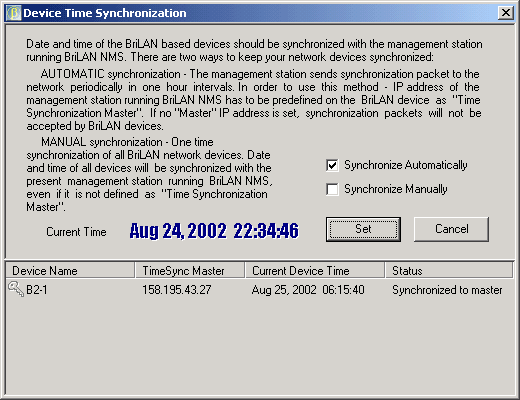Screen dimensions: 520x400
Task: Click the Synchronize Manually label text
Action: click(396, 189)
